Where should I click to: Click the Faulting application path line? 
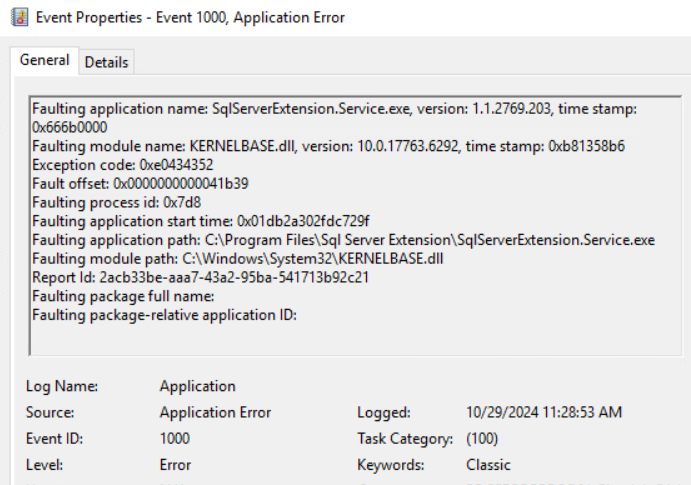pos(343,240)
